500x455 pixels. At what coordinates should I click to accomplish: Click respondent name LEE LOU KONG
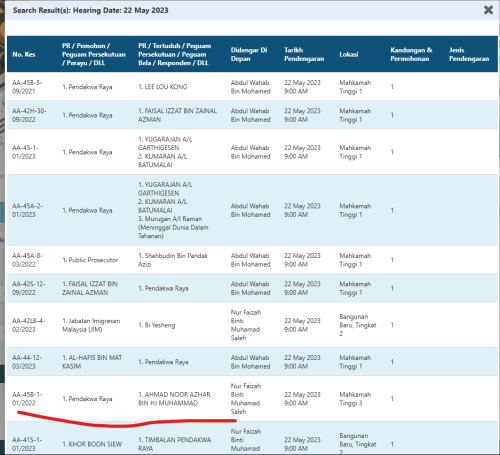(163, 87)
